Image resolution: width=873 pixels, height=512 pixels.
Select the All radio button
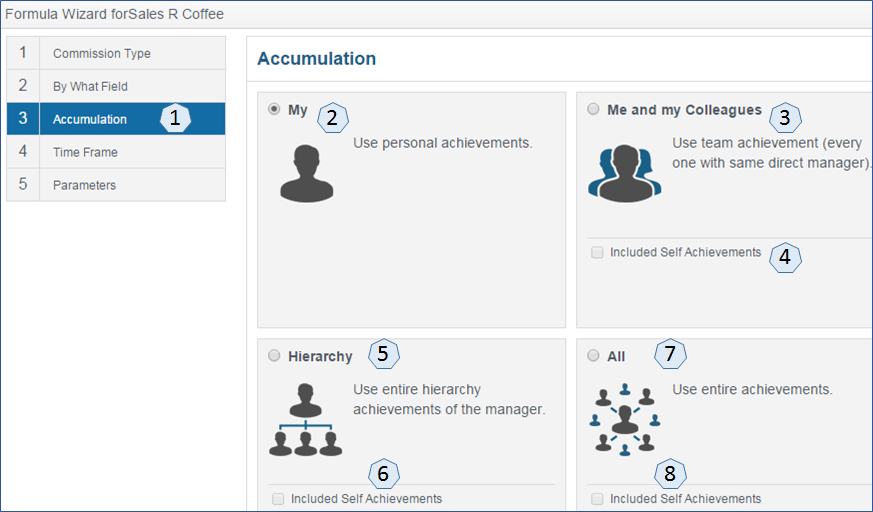(594, 356)
